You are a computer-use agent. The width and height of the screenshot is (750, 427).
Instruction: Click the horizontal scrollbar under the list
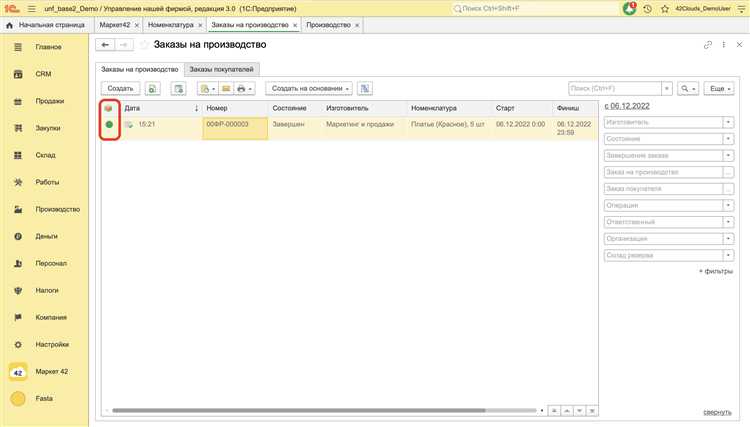click(300, 410)
